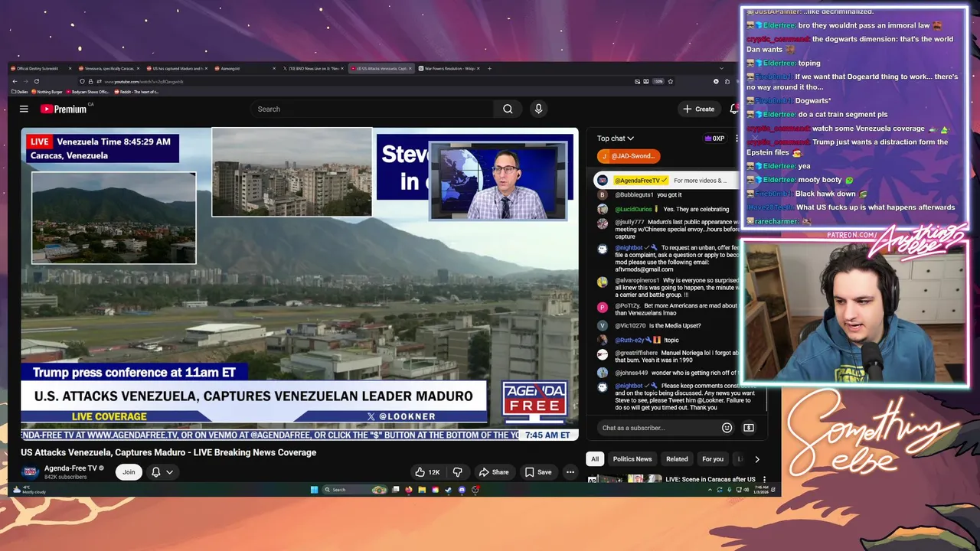Focus the YouTube search field

(373, 109)
